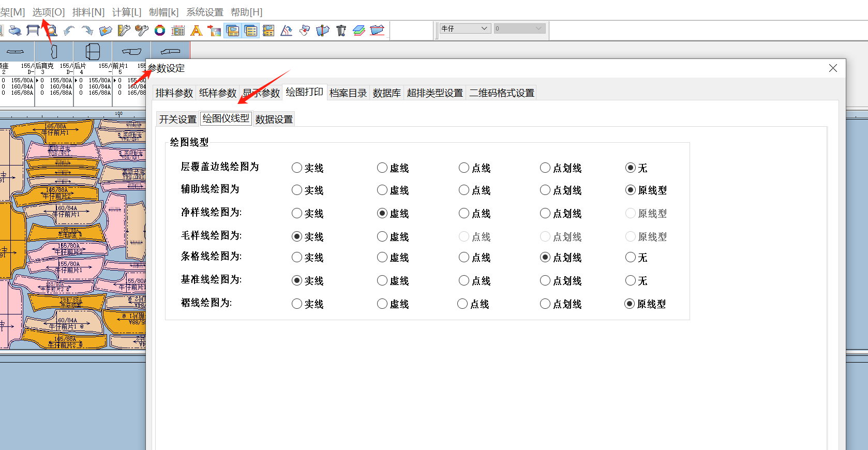Image resolution: width=868 pixels, height=450 pixels.
Task: Open the 开关设置 sub-tab
Action: pos(178,119)
